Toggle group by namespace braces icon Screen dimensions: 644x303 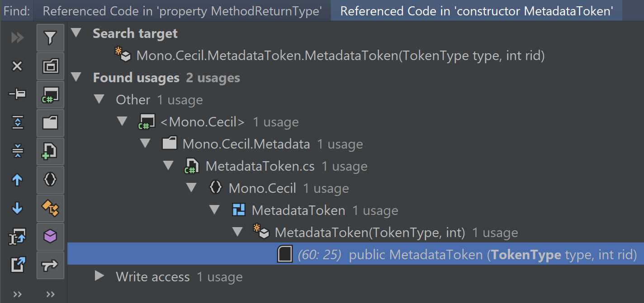pos(50,180)
